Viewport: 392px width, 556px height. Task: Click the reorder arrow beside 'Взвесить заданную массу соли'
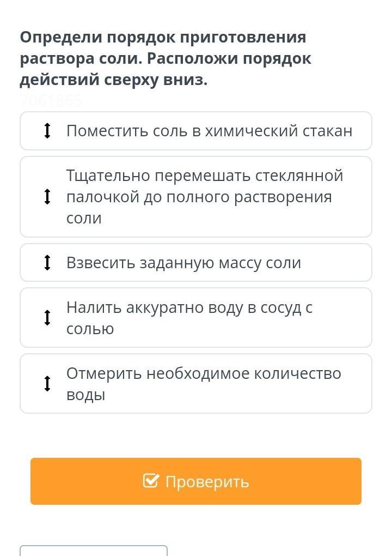coord(47,262)
